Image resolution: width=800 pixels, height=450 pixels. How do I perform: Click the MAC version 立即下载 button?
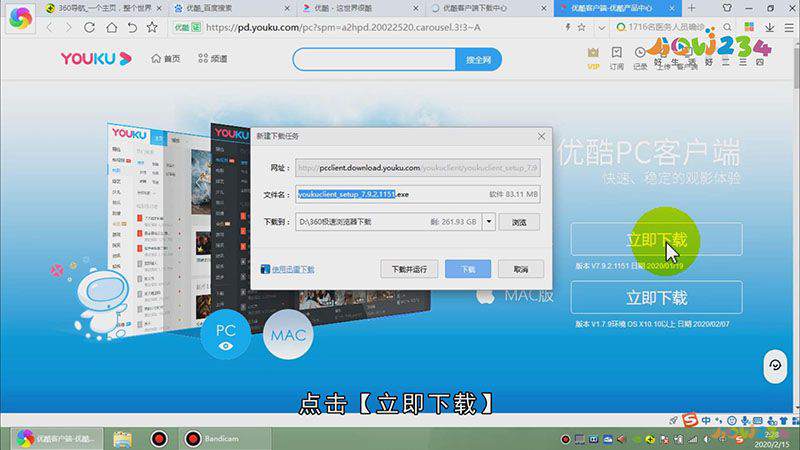657,297
